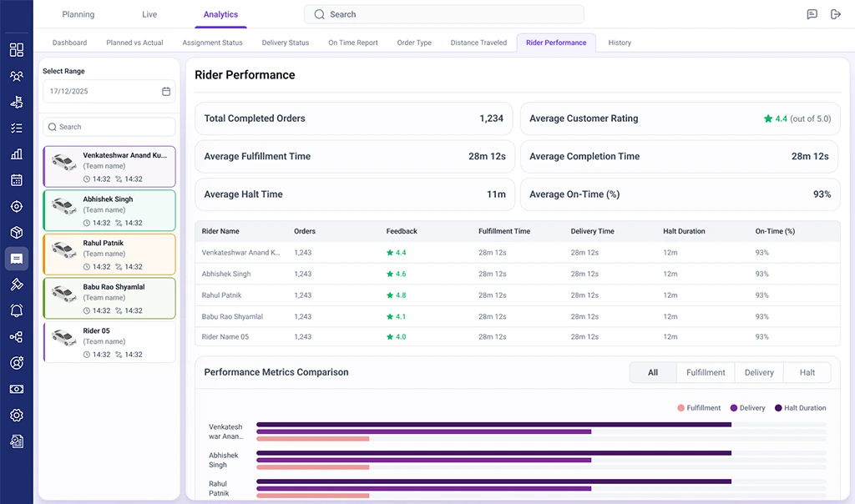Click the share nodes icon in sidebar

(17, 337)
